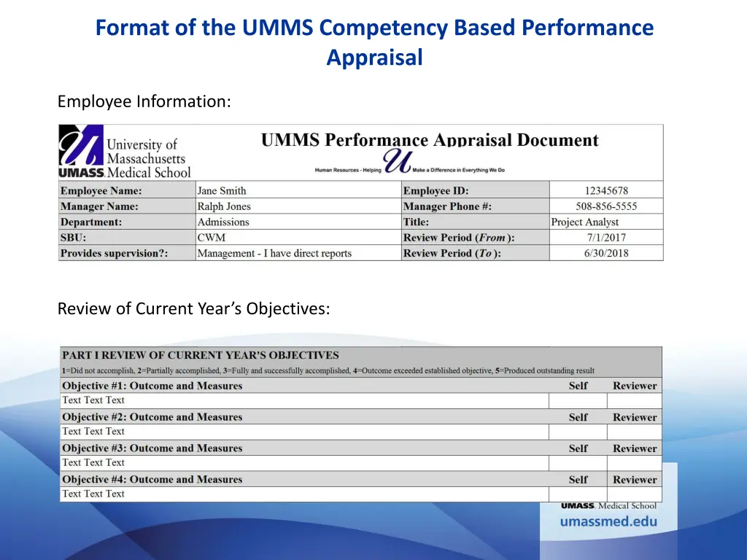Click the 'Admissions' department cell
Viewport: 747px width, 560px height.
coord(298,222)
